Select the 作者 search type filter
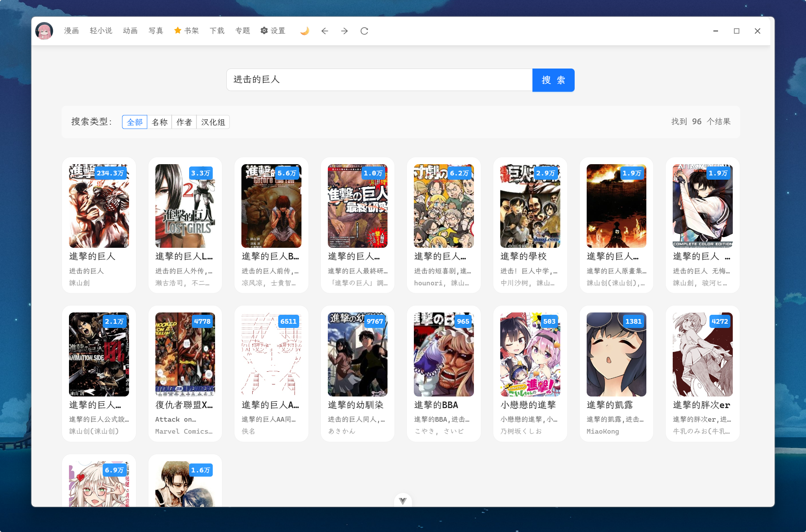The height and width of the screenshot is (532, 806). [184, 122]
